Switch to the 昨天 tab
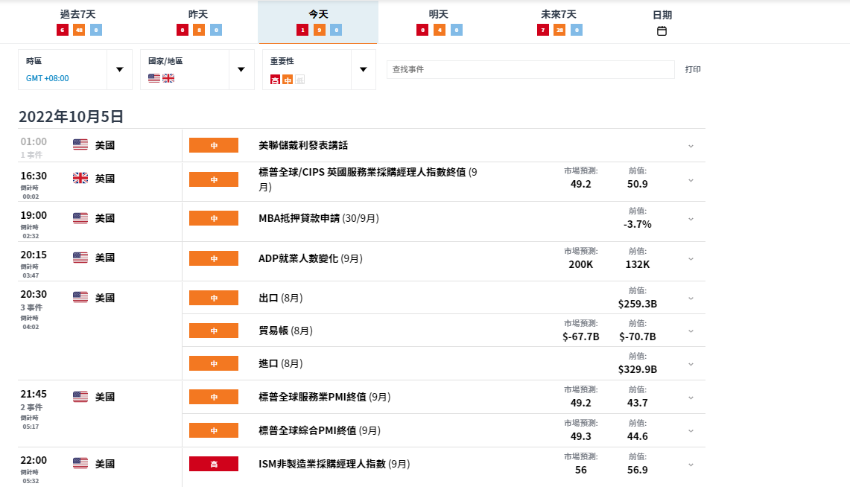The height and width of the screenshot is (504, 850). click(x=198, y=22)
